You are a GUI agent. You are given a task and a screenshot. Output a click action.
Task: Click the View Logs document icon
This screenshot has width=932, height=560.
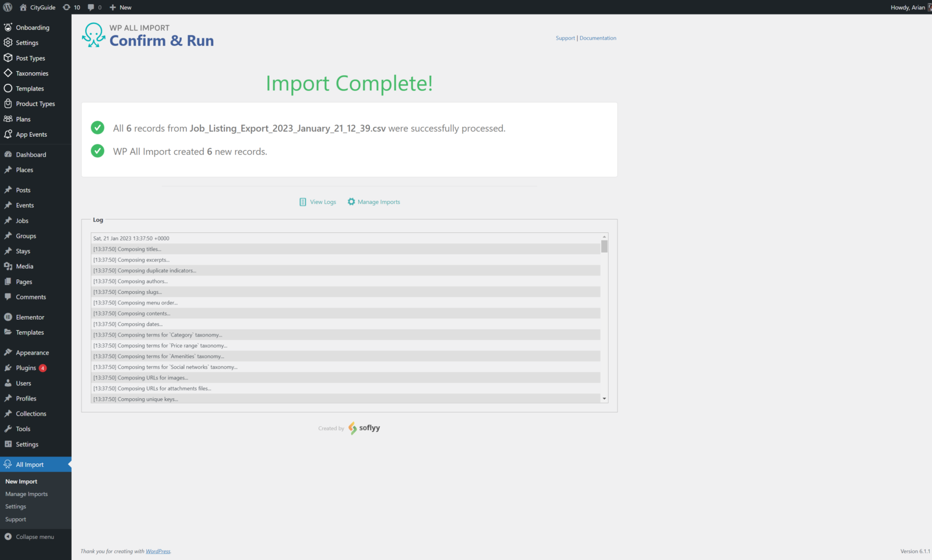pyautogui.click(x=303, y=201)
